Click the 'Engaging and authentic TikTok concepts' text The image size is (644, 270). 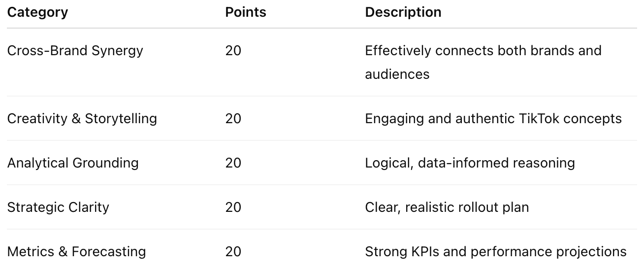point(493,119)
